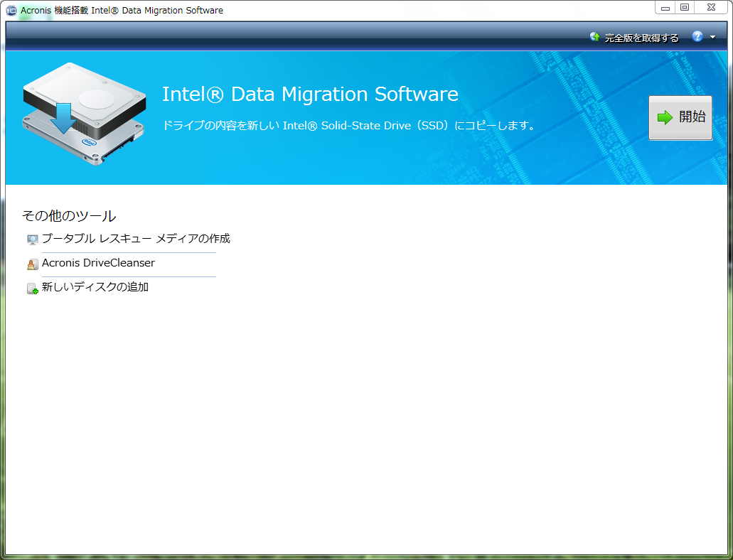Click the Acronis DriveCleanser brush icon
The height and width of the screenshot is (560, 733).
(32, 264)
